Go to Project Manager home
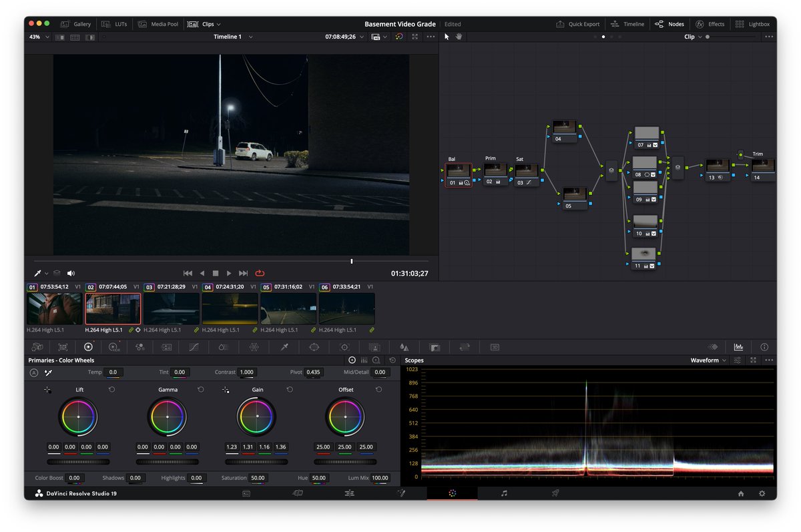 (x=740, y=493)
